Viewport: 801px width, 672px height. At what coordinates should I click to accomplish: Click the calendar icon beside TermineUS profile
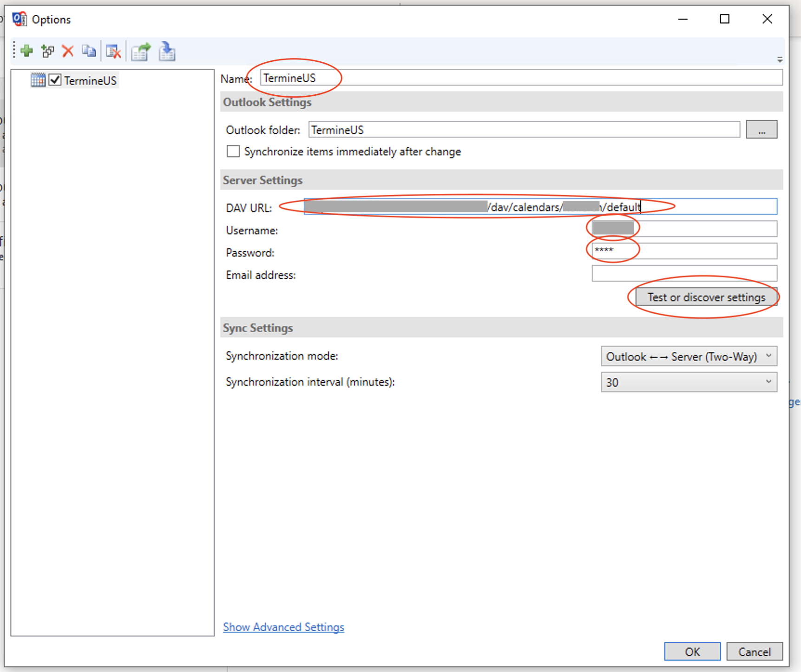(x=38, y=80)
